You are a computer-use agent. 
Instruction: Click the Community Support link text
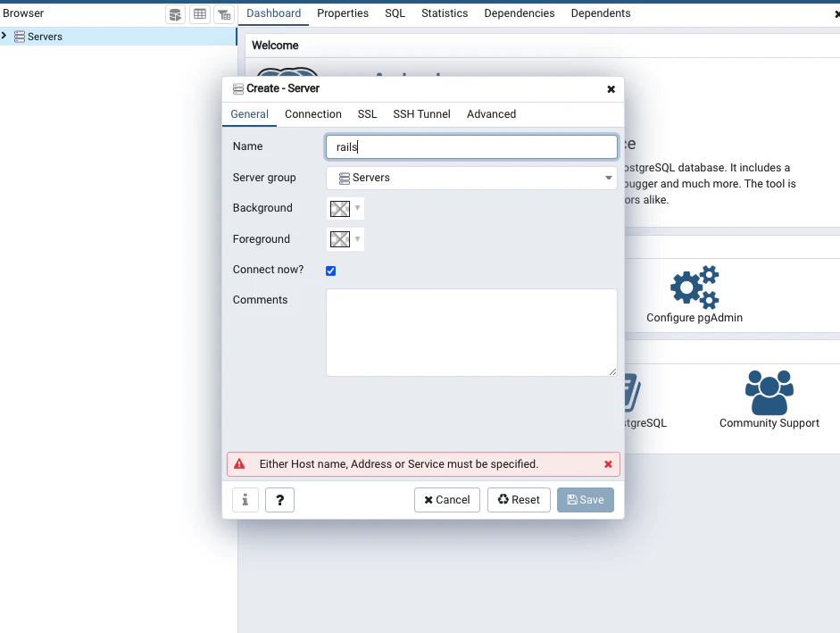coord(769,423)
